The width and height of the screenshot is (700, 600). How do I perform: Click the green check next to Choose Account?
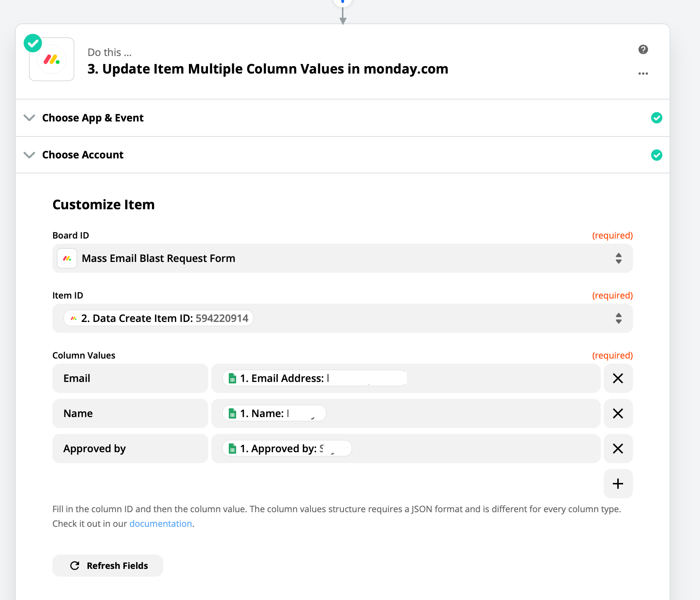point(656,155)
